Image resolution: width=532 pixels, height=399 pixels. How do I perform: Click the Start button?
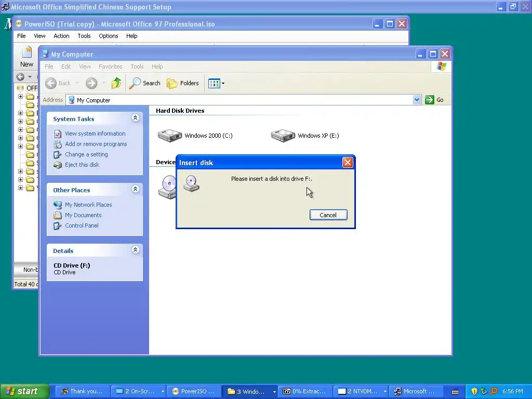[24, 391]
